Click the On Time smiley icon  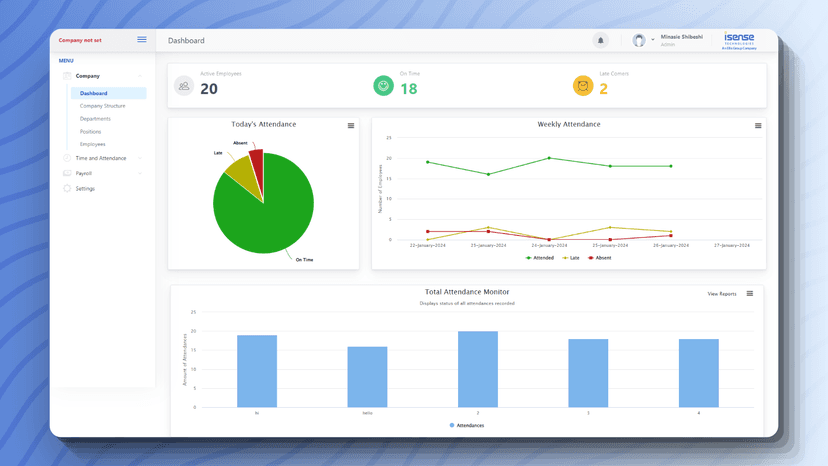pyautogui.click(x=383, y=86)
